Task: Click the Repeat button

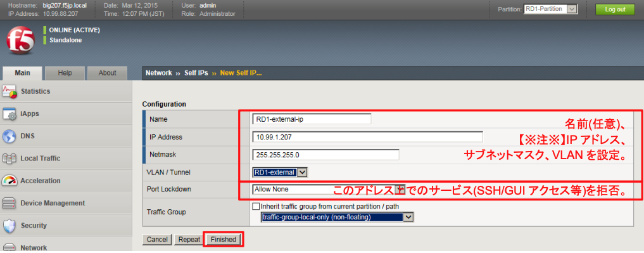Action: (189, 240)
